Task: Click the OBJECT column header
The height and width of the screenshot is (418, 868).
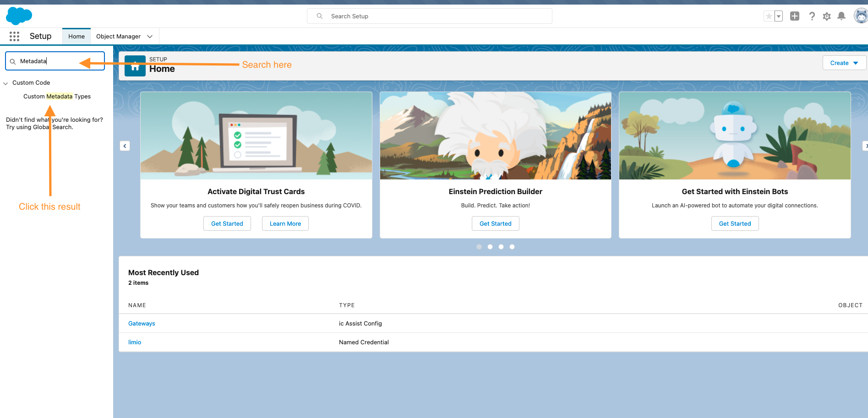Action: [x=850, y=305]
